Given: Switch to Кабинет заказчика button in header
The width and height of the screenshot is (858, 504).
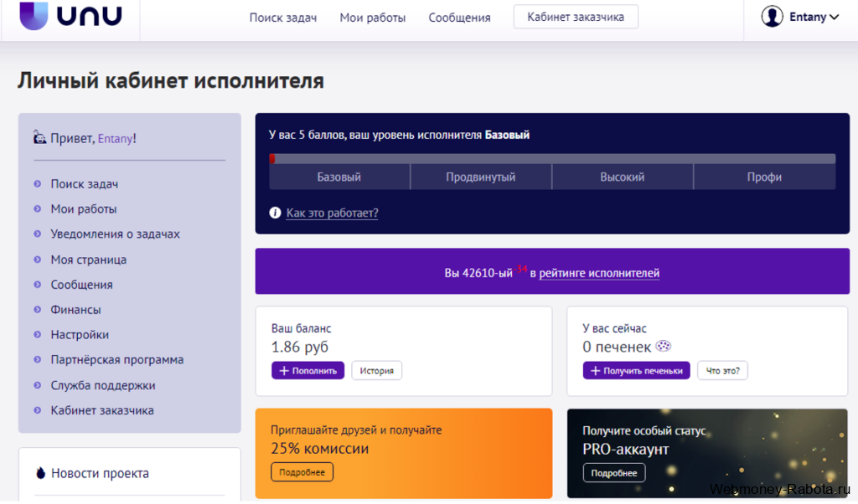Looking at the screenshot, I should (x=576, y=17).
